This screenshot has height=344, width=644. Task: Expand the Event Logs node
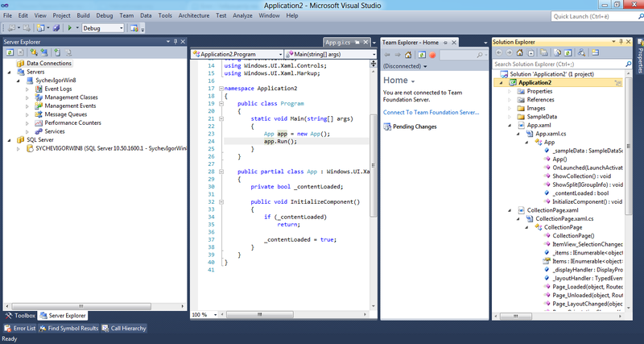27,89
